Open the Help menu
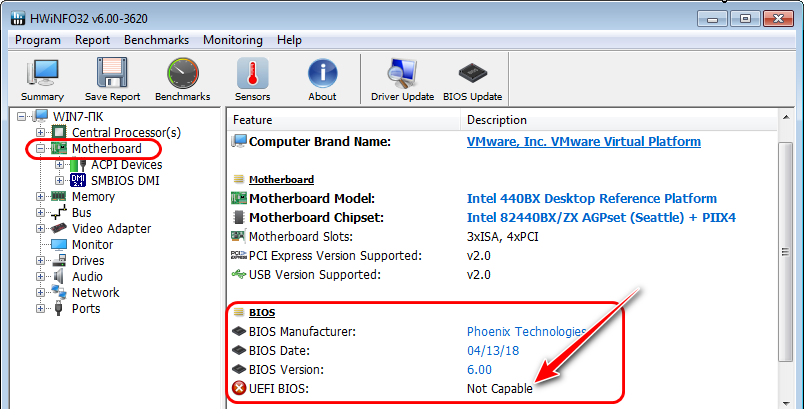The image size is (804, 409). [289, 40]
